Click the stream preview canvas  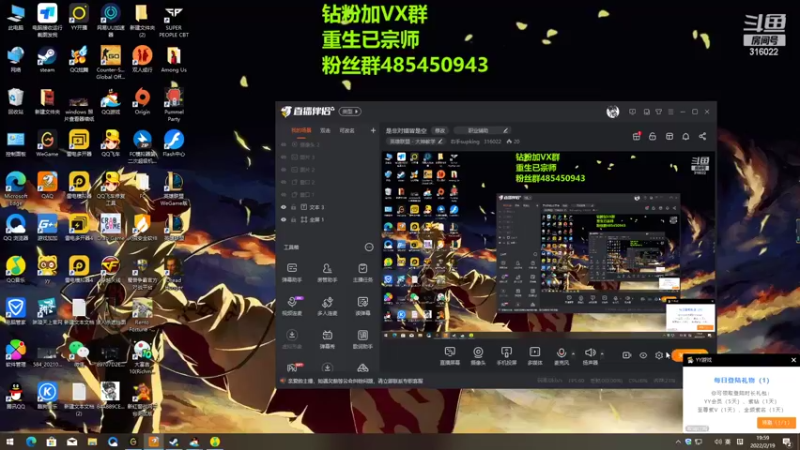548,245
